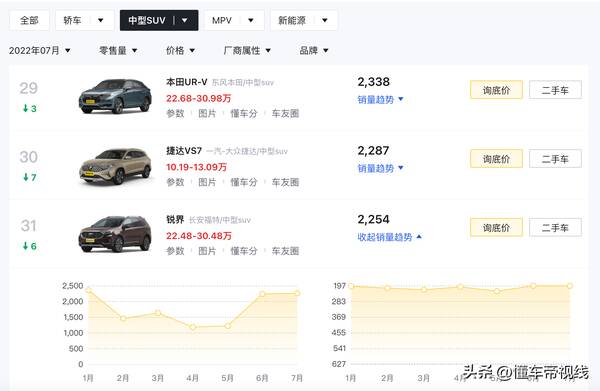Click the 22.48-30.48万 price text

[199, 236]
